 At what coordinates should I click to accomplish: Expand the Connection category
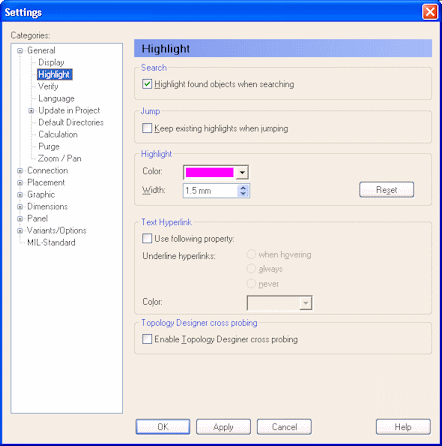(x=20, y=171)
